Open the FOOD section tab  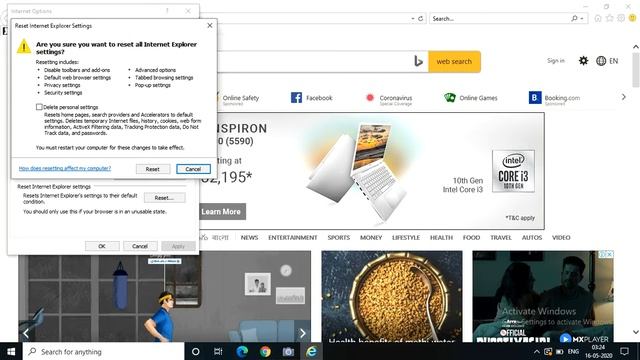pos(471,237)
